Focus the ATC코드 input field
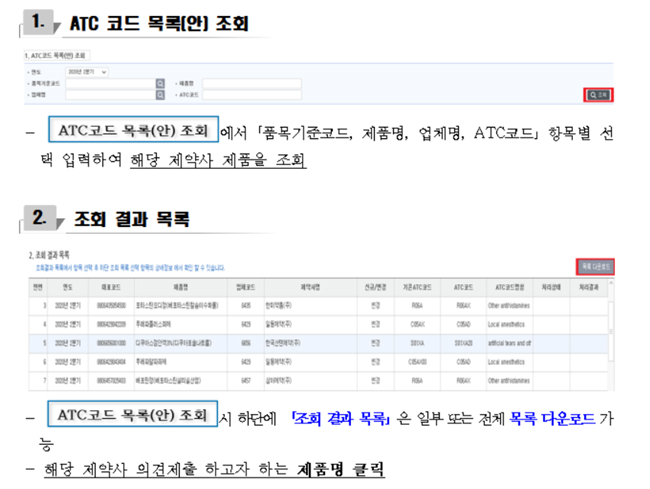Screen dimensions: 650x489 click(x=252, y=95)
